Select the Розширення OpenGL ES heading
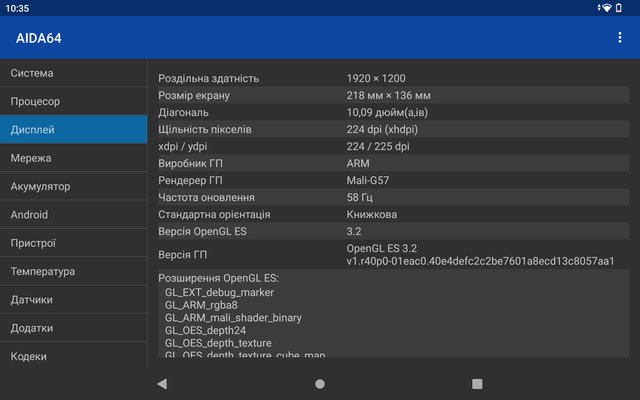This screenshot has width=640, height=400. 218,278
